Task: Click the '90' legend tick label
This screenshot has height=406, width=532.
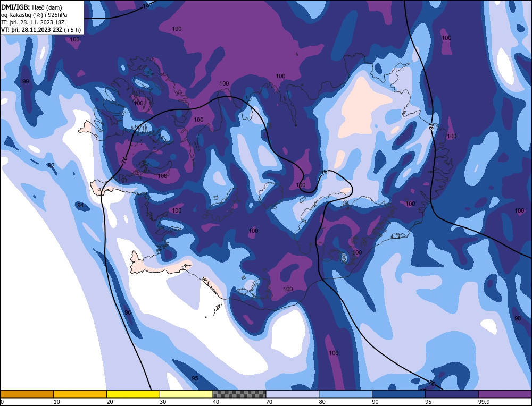Action: point(376,402)
